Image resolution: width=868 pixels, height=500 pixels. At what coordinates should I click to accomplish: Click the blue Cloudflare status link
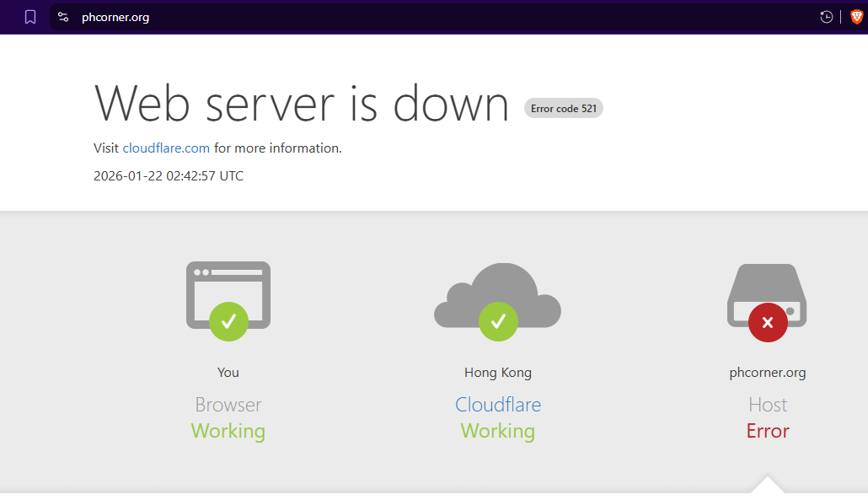[498, 405]
